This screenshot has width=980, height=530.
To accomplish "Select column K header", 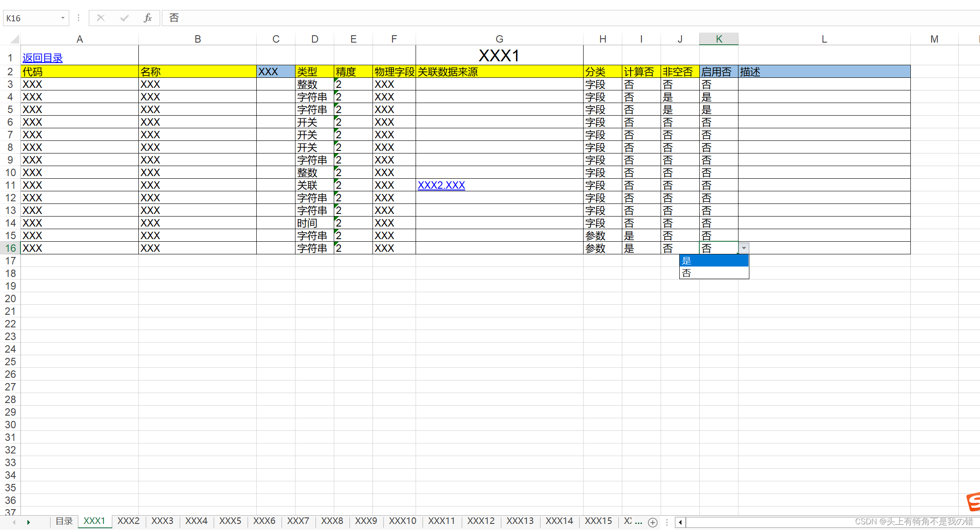I will (x=719, y=39).
